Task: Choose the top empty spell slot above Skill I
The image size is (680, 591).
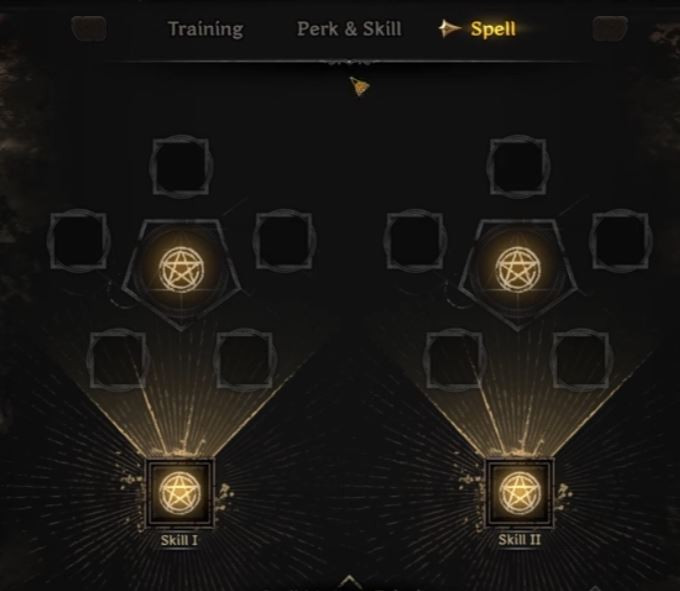Action: pos(181,167)
